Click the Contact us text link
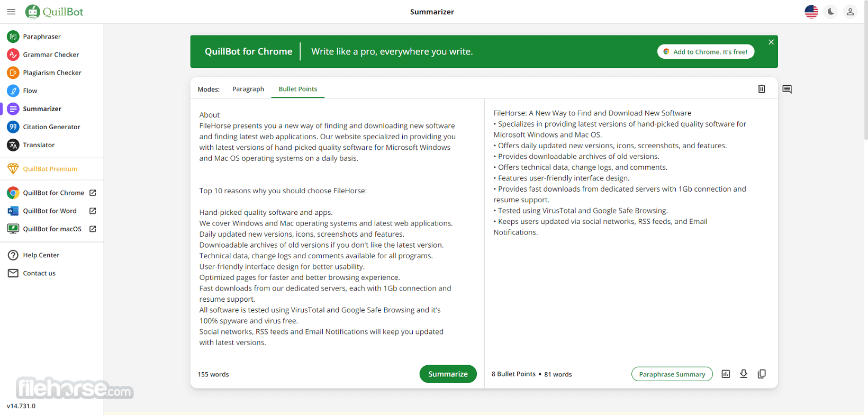Viewport: 868px width, 415px height. (x=39, y=273)
